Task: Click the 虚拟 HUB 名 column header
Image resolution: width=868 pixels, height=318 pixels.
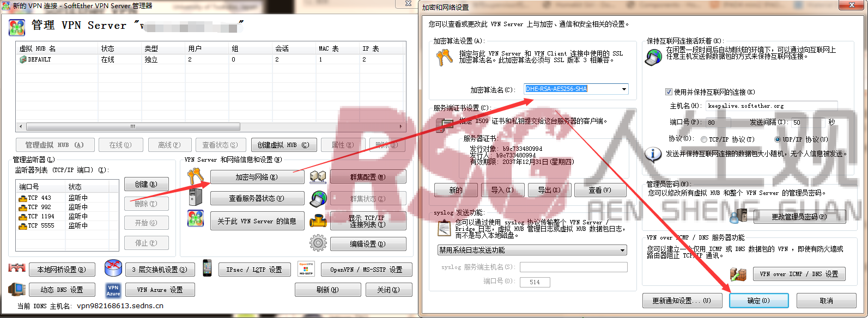Action: point(57,48)
